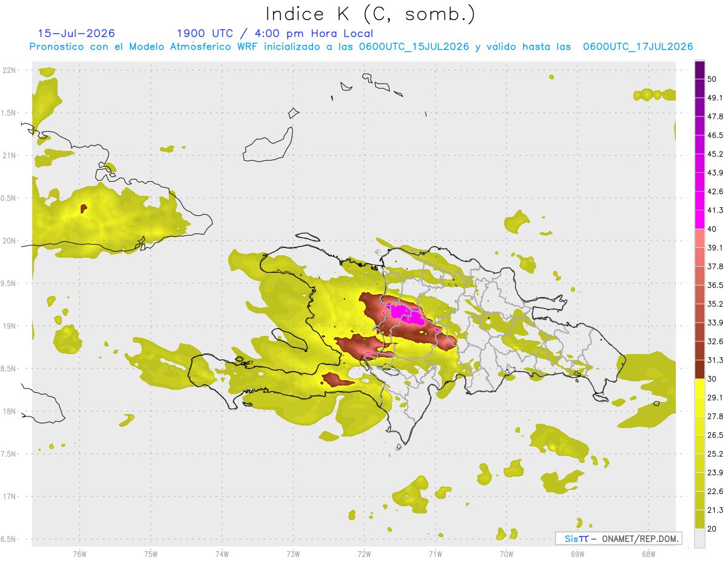Viewport: 728px width, 562px height.
Task: Click the '75W' longitude label
Action: tap(151, 554)
